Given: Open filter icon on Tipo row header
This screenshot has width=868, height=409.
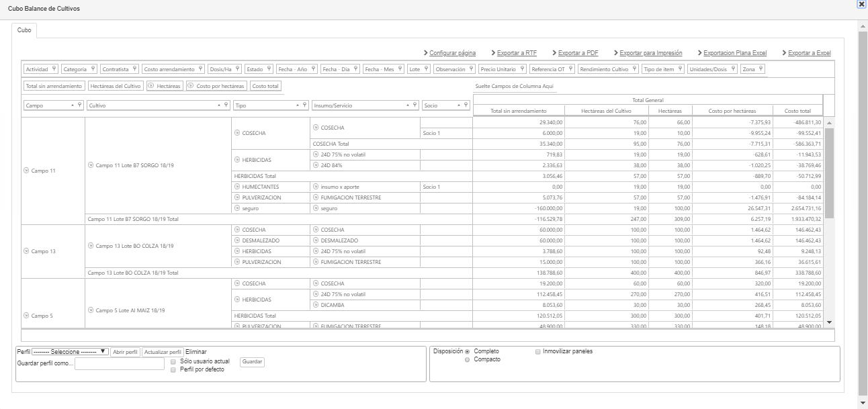Looking at the screenshot, I should [304, 105].
